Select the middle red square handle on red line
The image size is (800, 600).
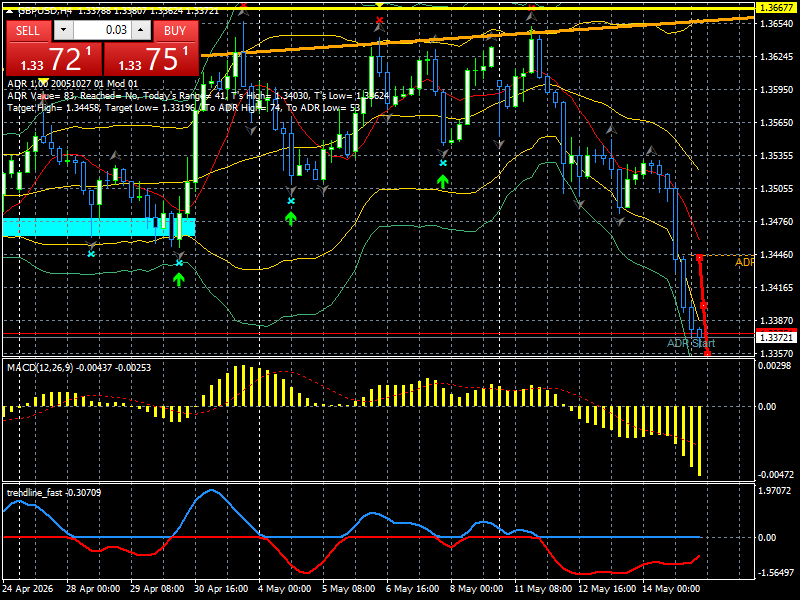[x=703, y=306]
